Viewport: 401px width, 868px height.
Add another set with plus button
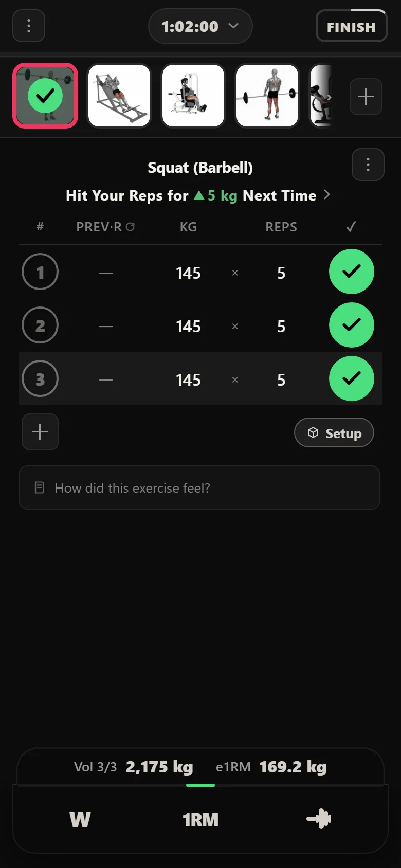pos(40,432)
